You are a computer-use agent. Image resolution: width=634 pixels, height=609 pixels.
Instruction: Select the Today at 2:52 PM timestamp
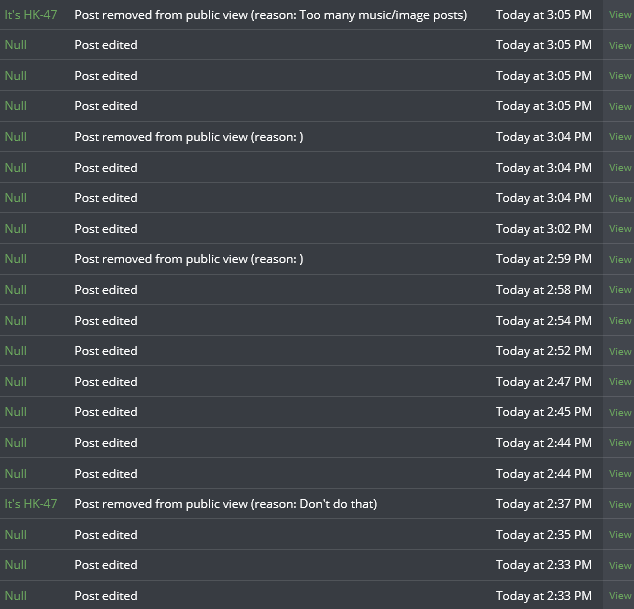point(544,351)
